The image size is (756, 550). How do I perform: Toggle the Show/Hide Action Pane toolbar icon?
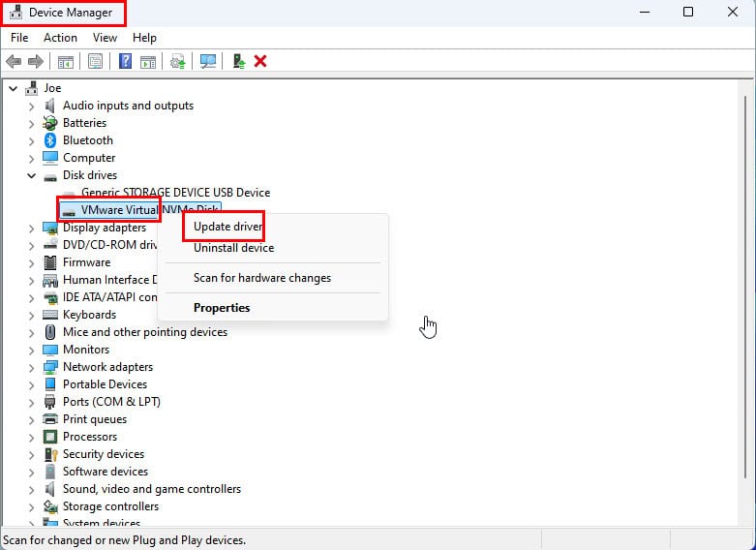(x=148, y=62)
